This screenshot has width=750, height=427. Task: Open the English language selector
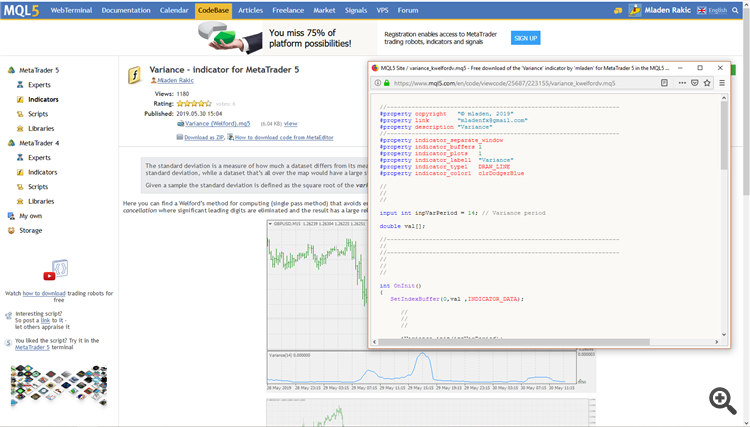(712, 10)
